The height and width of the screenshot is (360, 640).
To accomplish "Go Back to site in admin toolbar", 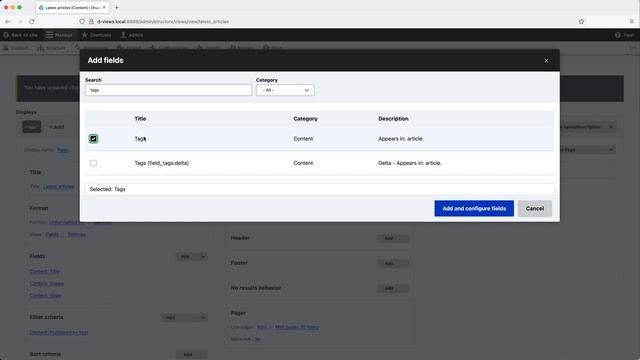I will pos(20,35).
